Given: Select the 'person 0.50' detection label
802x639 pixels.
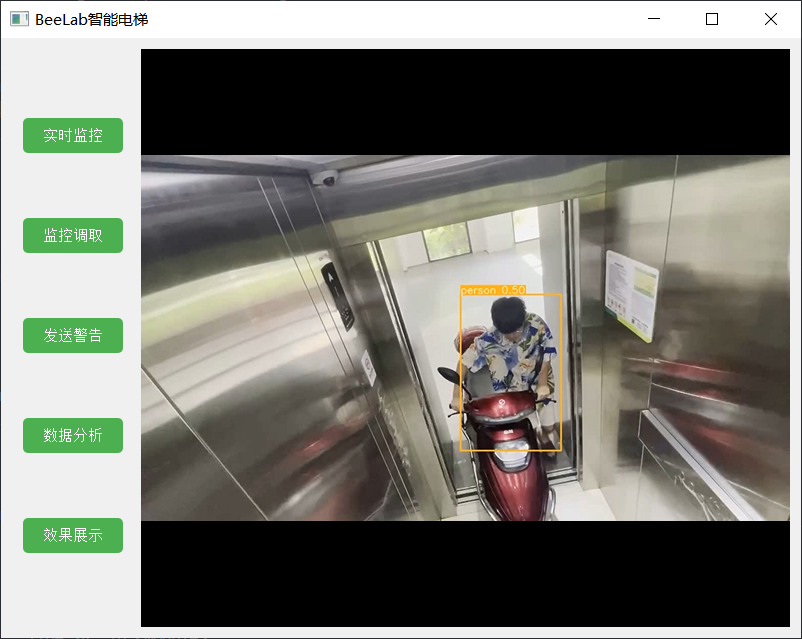Looking at the screenshot, I should [493, 290].
